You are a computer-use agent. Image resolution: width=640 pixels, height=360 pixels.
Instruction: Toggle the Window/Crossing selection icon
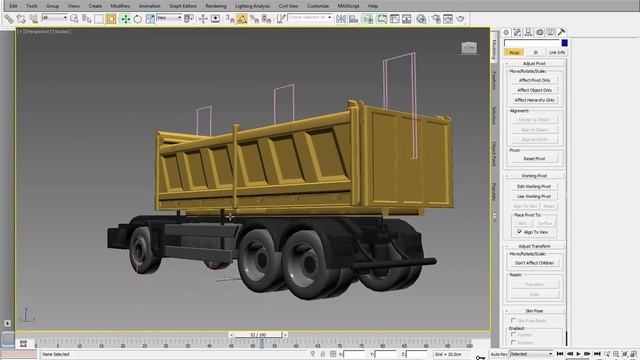pos(111,19)
